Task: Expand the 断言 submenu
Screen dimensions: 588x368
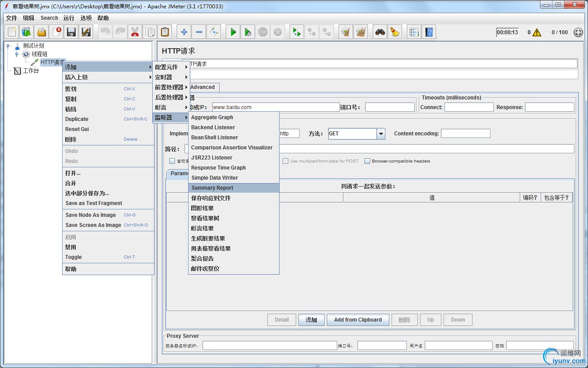Action: 171,107
